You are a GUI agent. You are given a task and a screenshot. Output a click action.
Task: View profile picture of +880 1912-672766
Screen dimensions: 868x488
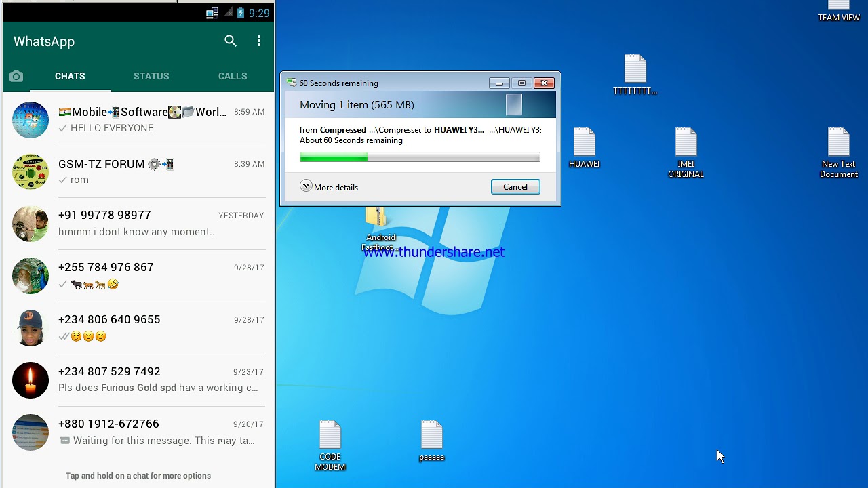coord(31,432)
